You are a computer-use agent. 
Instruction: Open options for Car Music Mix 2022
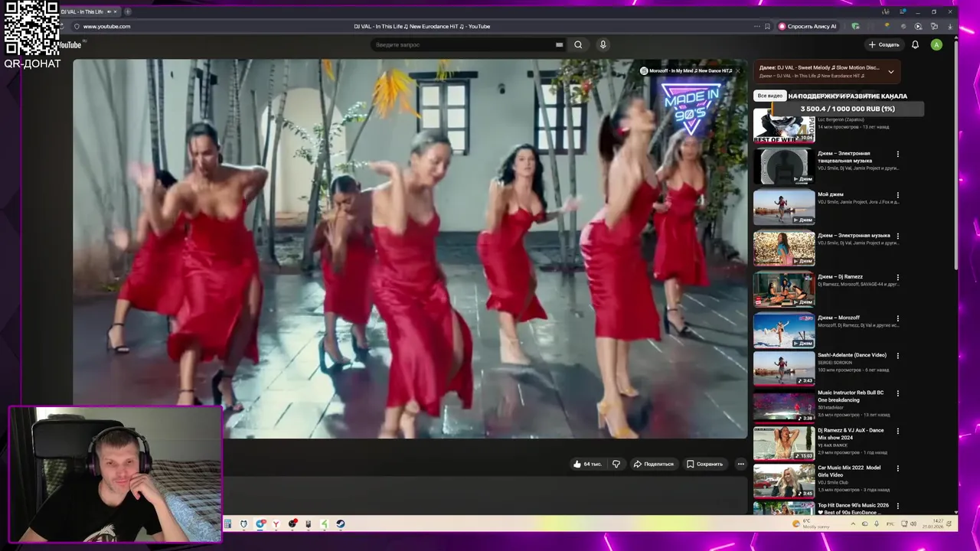point(898,468)
